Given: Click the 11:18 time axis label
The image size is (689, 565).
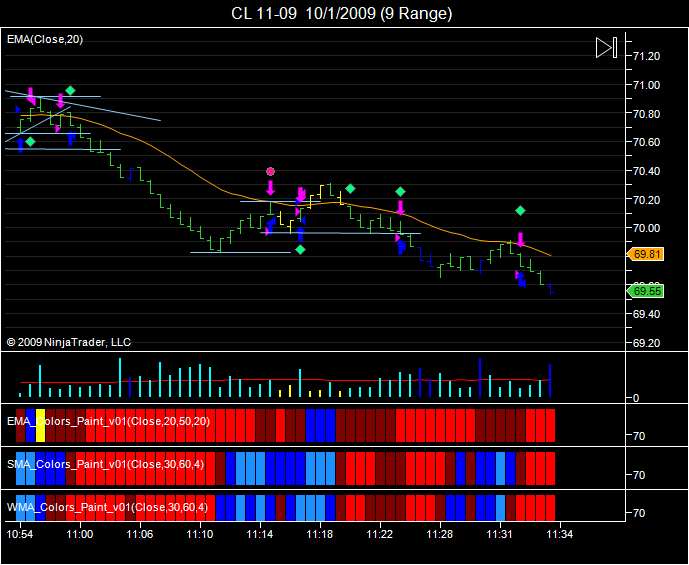Looking at the screenshot, I should point(320,534).
